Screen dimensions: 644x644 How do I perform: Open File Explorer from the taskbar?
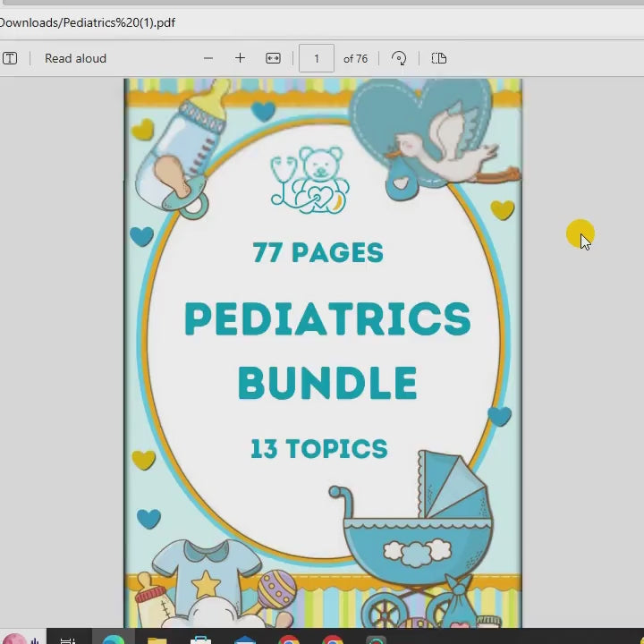coord(157,640)
